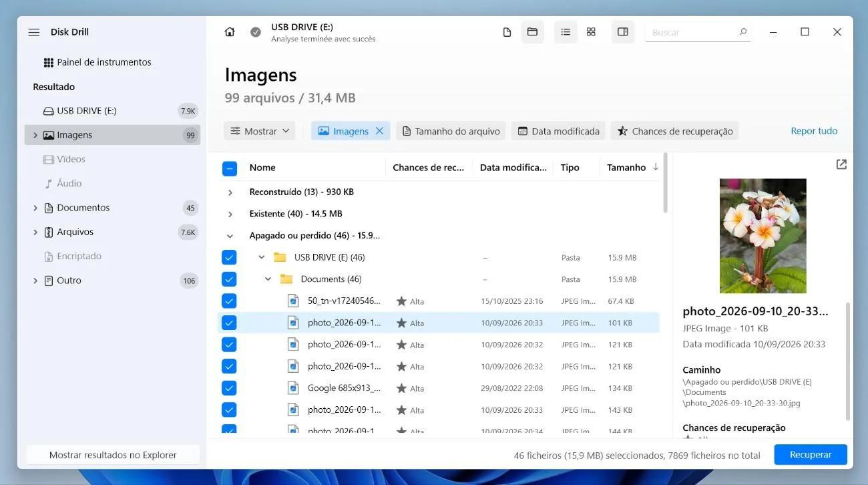Select Outro category in the sidebar
Image resolution: width=868 pixels, height=485 pixels.
pyautogui.click(x=112, y=281)
